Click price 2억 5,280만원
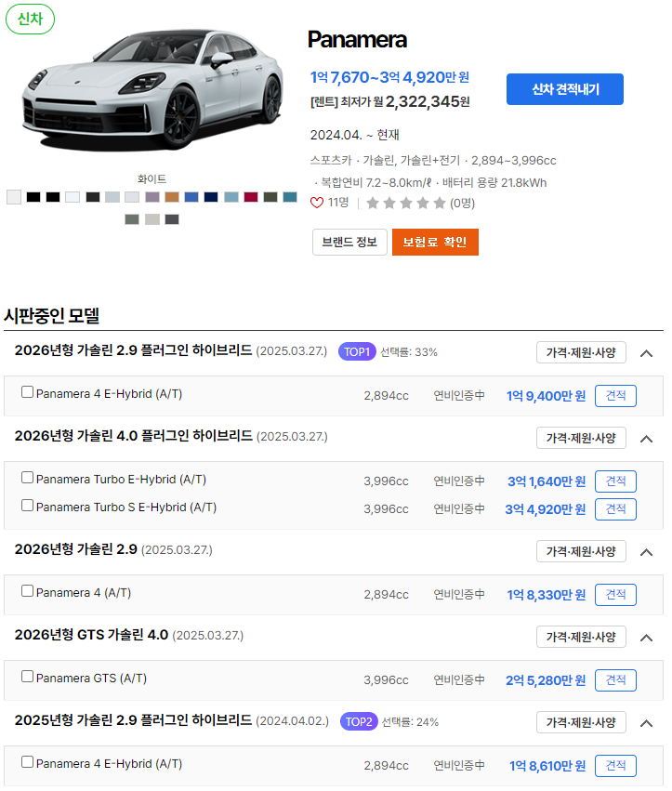Image resolution: width=672 pixels, height=791 pixels. click(x=546, y=680)
